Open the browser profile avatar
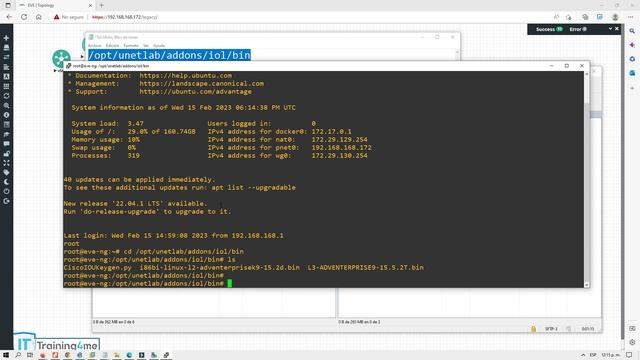 click(x=615, y=17)
